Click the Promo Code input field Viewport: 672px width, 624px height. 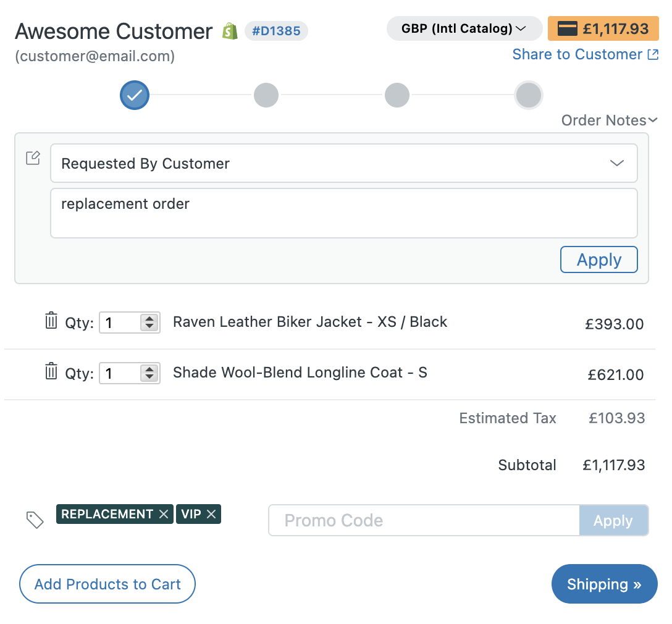(424, 520)
